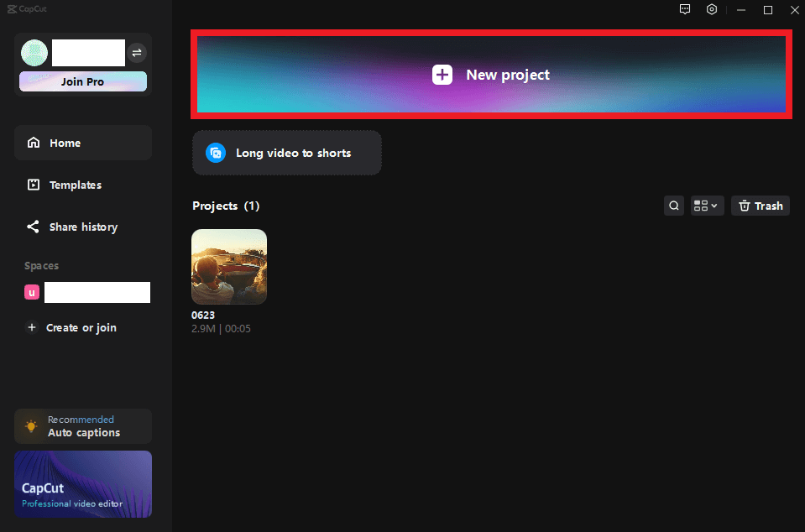805x532 pixels.
Task: Switch account using the swap arrows icon
Action: pos(137,52)
